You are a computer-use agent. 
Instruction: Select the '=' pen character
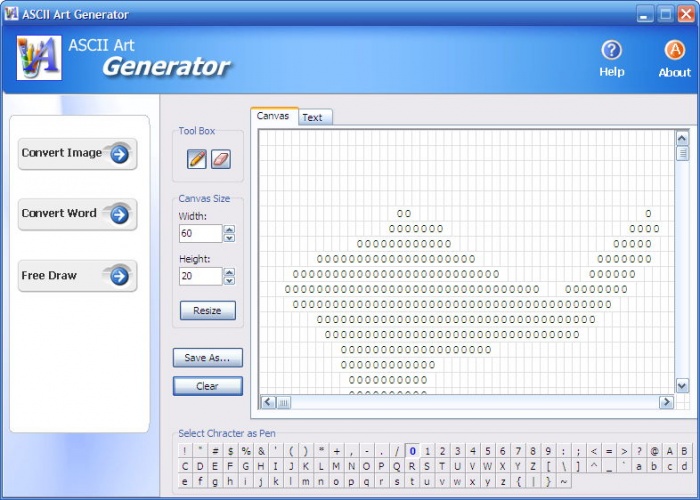pyautogui.click(x=608, y=451)
